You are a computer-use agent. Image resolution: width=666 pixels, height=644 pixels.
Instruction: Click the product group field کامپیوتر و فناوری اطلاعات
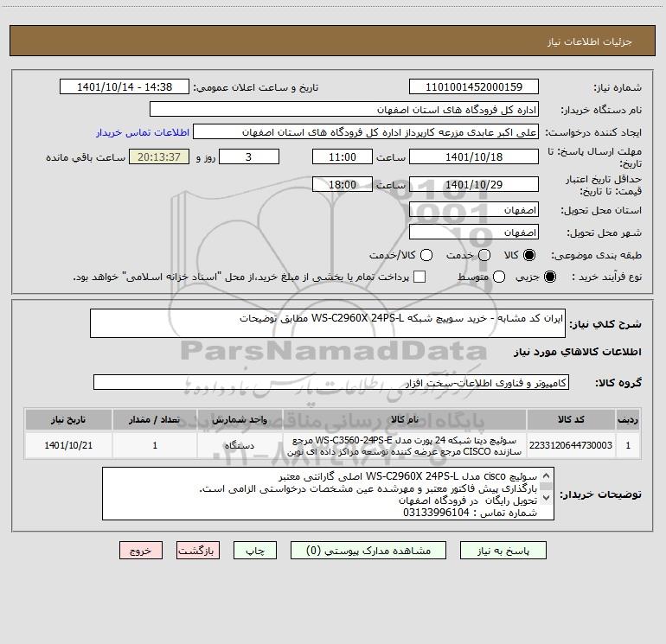[x=331, y=382]
